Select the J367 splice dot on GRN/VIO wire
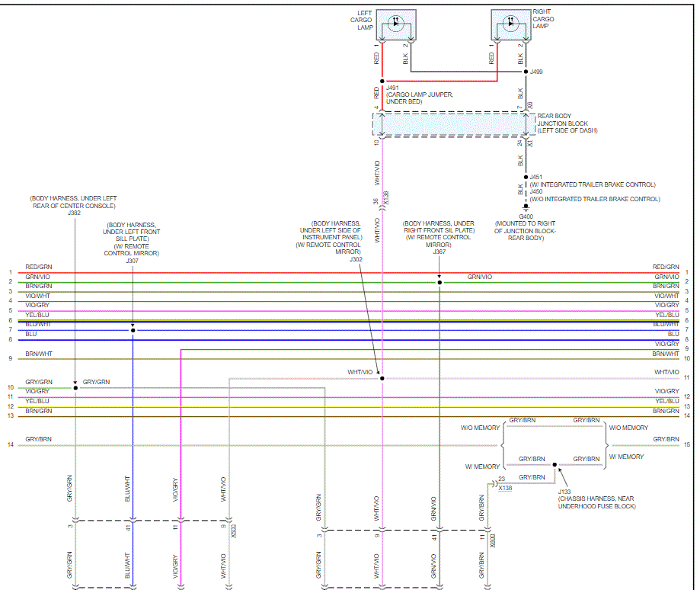The image size is (700, 590). [439, 282]
